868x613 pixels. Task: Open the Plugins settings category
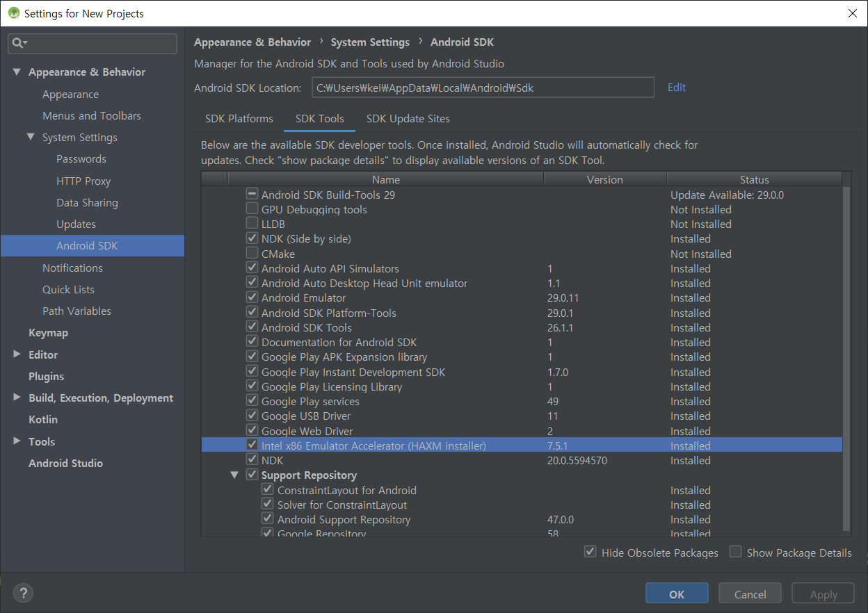[x=46, y=377]
